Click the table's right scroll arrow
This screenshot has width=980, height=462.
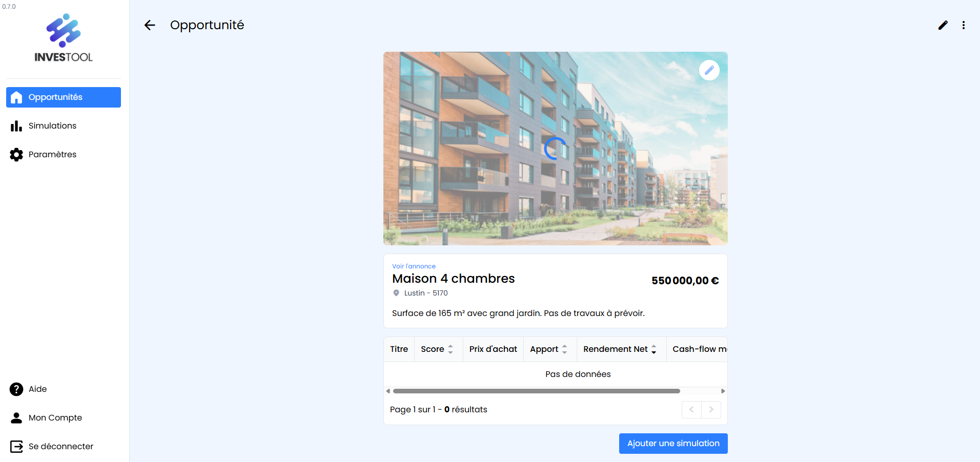click(723, 391)
